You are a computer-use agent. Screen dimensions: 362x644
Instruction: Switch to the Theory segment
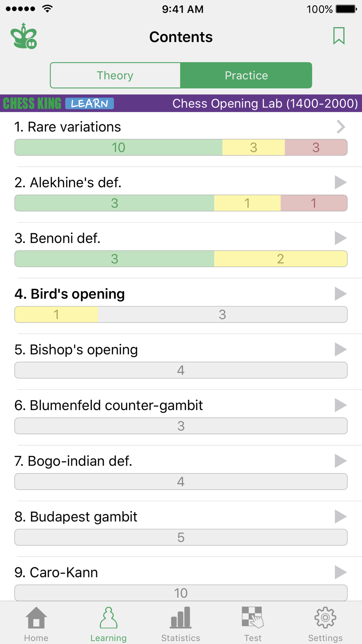pos(115,75)
